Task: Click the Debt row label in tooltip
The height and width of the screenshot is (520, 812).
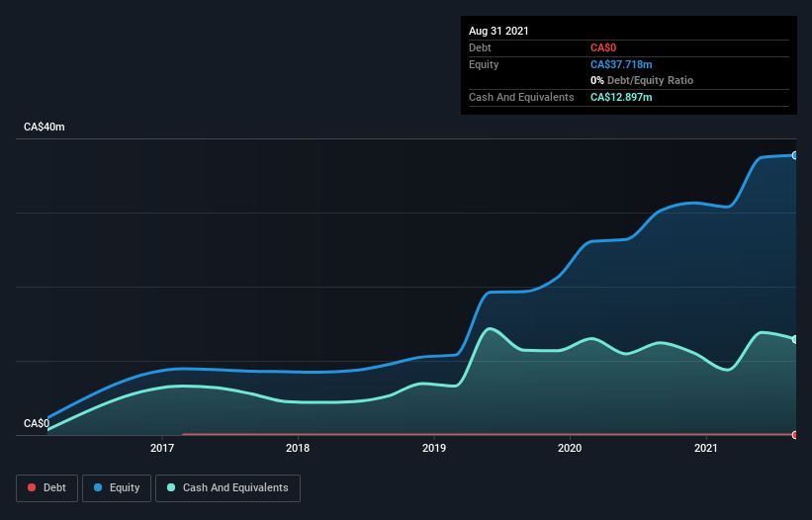Action: (x=480, y=47)
